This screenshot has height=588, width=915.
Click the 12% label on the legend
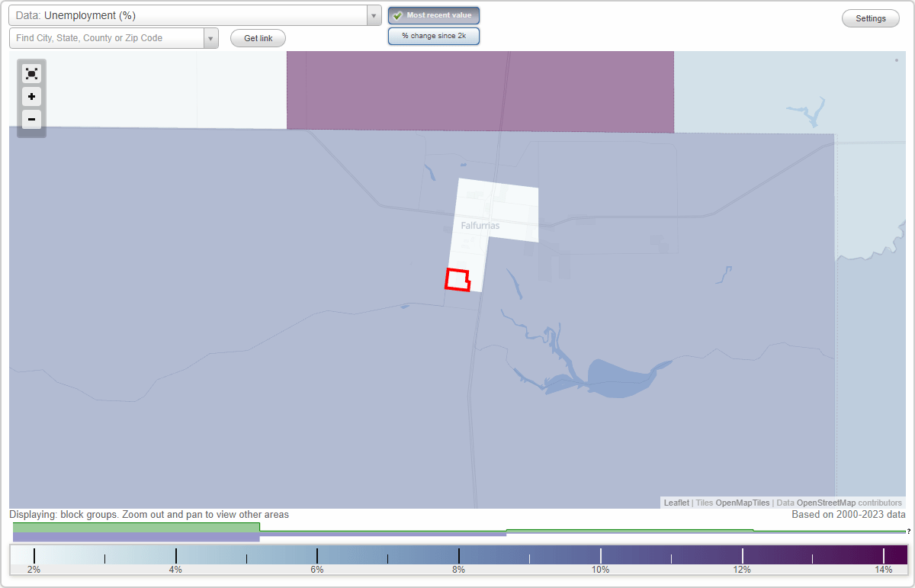(742, 570)
